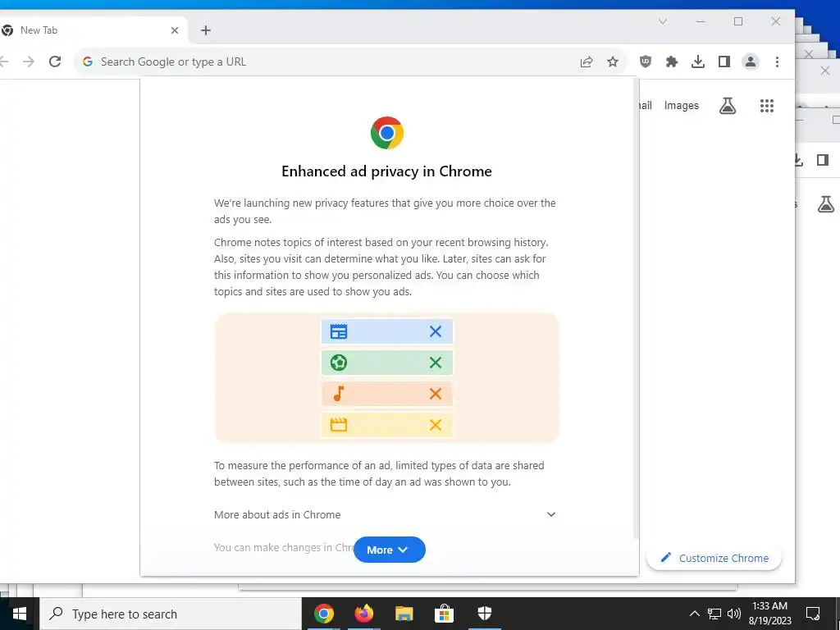
Task: Reload the page with the refresh icon
Action: point(55,62)
